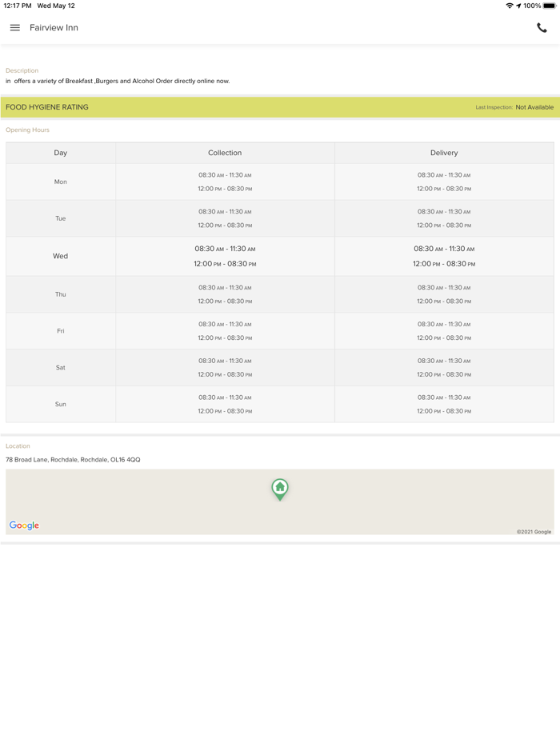Tap Friday collection evening hours
The width and height of the screenshot is (560, 747).
(225, 338)
